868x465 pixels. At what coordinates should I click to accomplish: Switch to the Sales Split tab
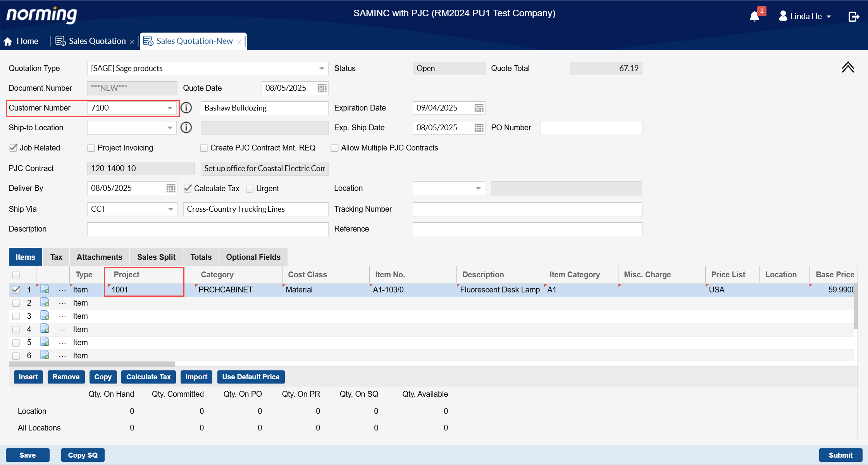[x=156, y=257]
